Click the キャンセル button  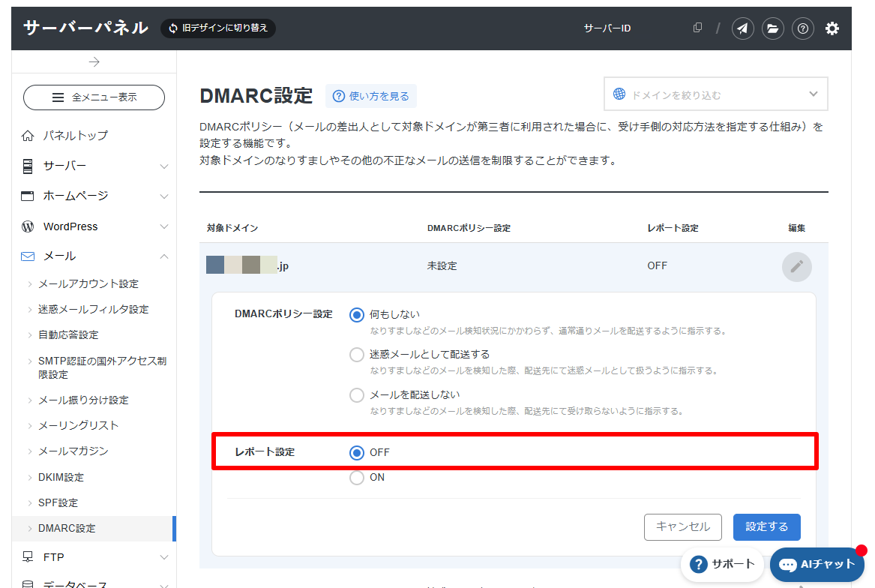[683, 527]
